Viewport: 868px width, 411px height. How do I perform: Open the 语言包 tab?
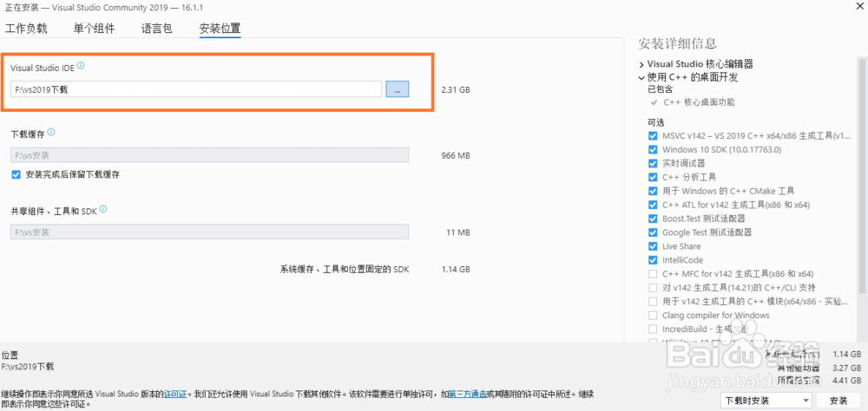coord(156,29)
